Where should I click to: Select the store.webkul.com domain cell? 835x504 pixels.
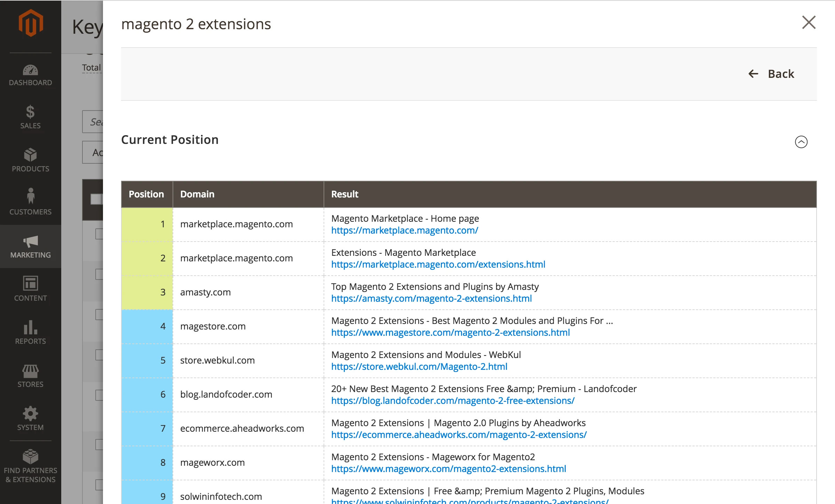point(248,360)
